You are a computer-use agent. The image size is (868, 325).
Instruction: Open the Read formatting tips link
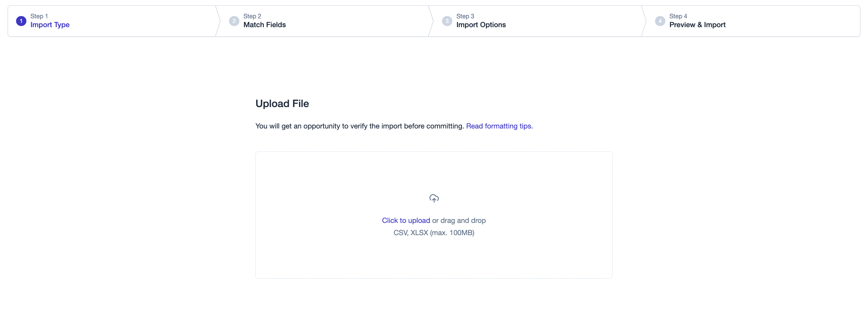coord(499,126)
